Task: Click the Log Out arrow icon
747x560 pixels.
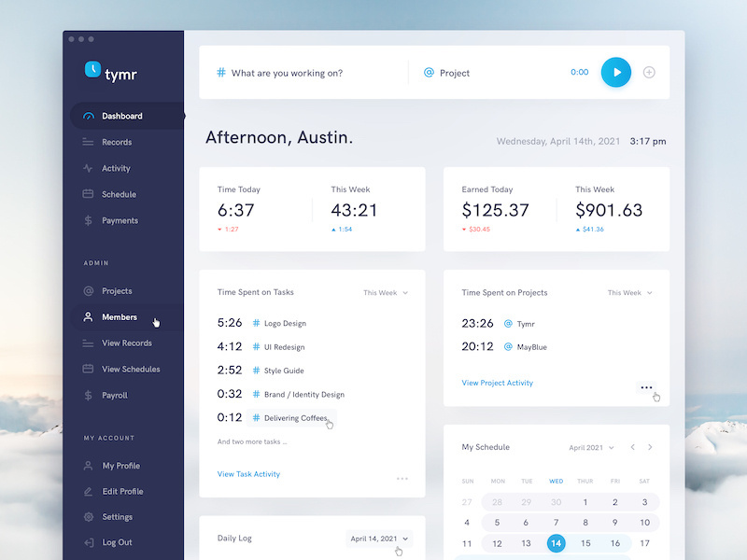Action: [x=89, y=542]
